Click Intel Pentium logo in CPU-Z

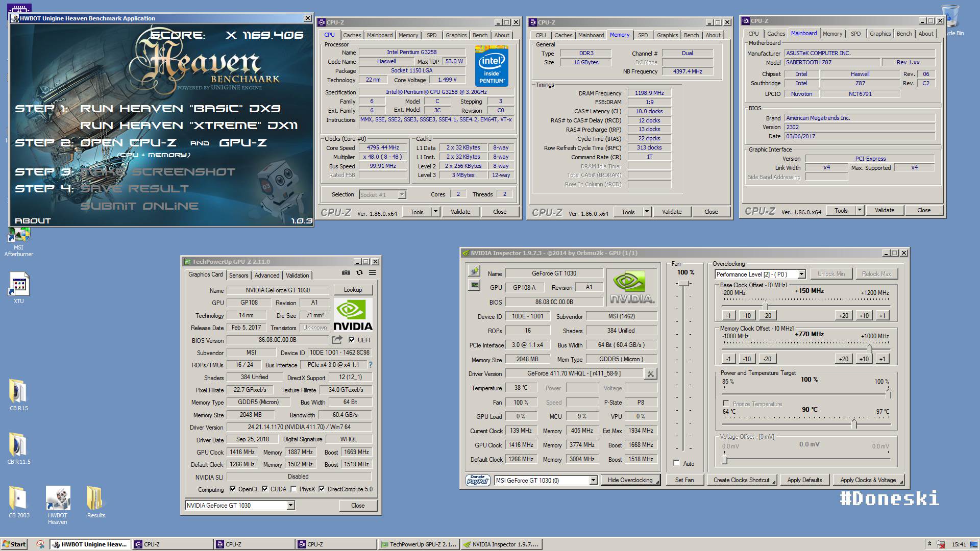492,66
